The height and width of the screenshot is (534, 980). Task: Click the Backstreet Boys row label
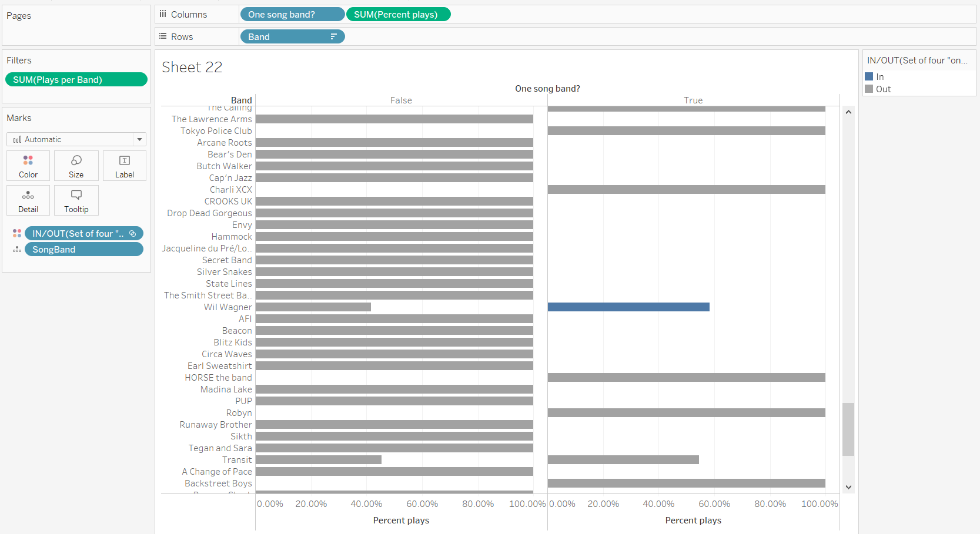pyautogui.click(x=218, y=483)
